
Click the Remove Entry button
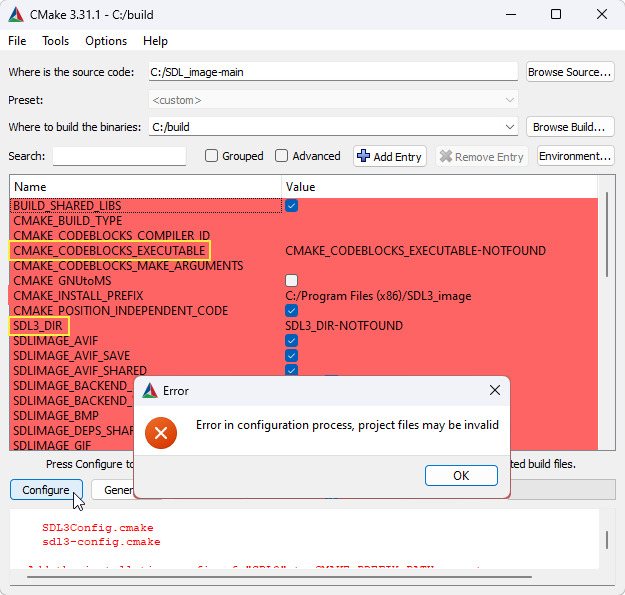[482, 156]
